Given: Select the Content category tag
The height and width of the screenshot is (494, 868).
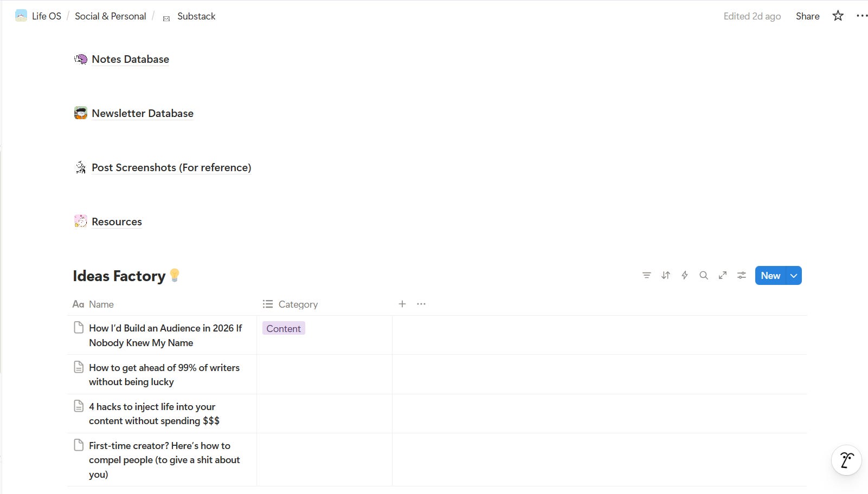Looking at the screenshot, I should point(284,328).
